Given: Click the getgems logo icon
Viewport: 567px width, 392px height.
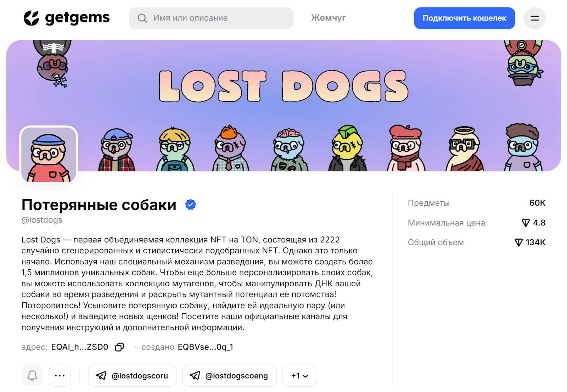Looking at the screenshot, I should click(x=31, y=18).
